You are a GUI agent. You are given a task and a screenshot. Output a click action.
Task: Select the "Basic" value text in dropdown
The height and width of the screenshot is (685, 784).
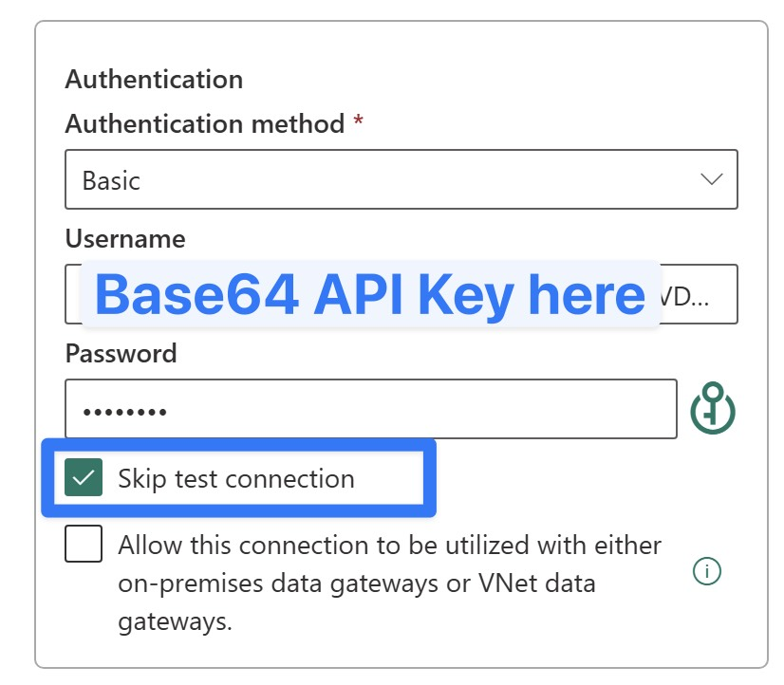(111, 180)
